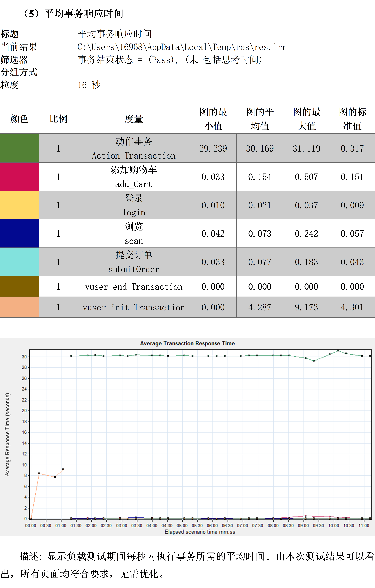Viewport: 375px width, 588px height.
Task: Click login maximum value '0.037'
Action: click(307, 205)
